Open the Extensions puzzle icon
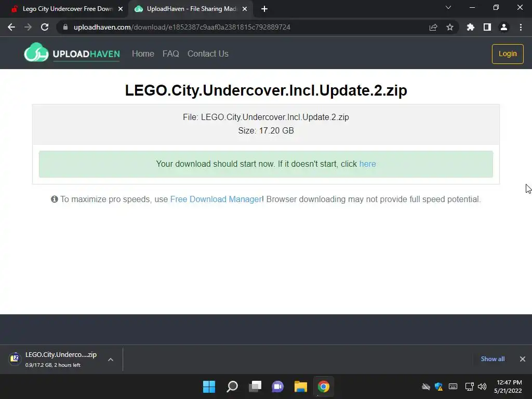The height and width of the screenshot is (399, 532). coord(471,27)
